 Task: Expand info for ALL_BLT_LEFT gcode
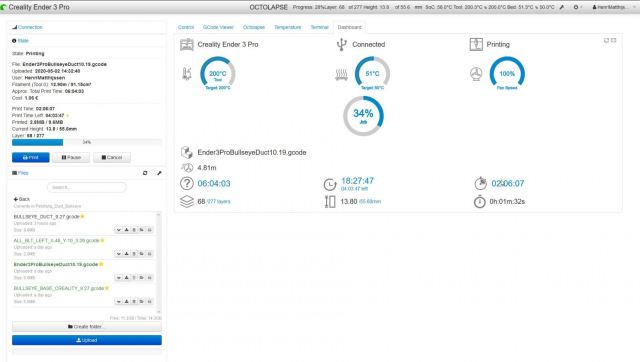[119, 254]
